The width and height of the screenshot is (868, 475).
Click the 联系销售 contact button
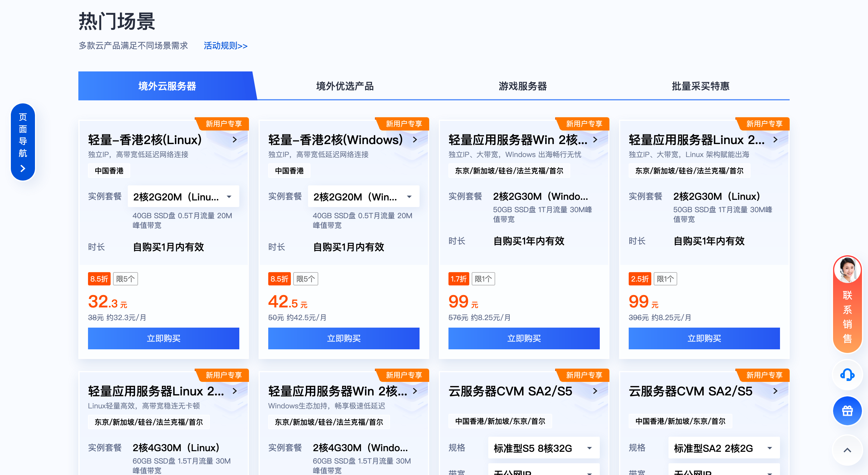847,304
